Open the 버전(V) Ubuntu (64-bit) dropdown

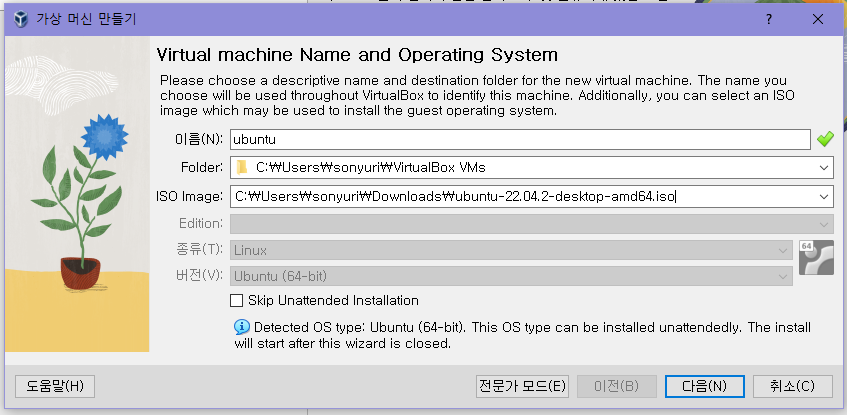click(511, 277)
